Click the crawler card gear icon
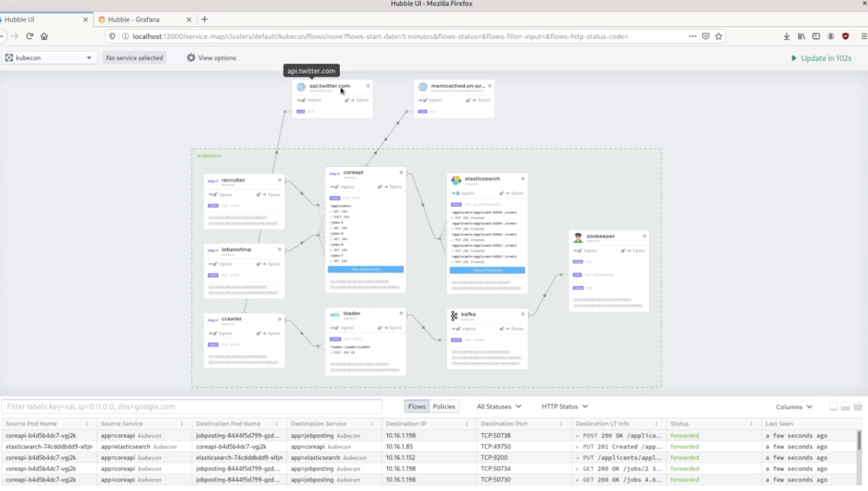The image size is (868, 491). tap(280, 319)
